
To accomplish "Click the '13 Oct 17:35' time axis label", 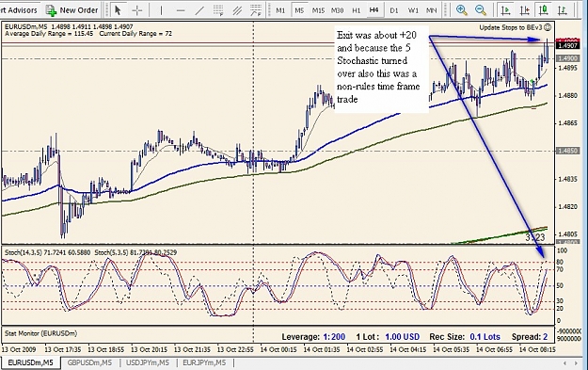I will point(63,349).
